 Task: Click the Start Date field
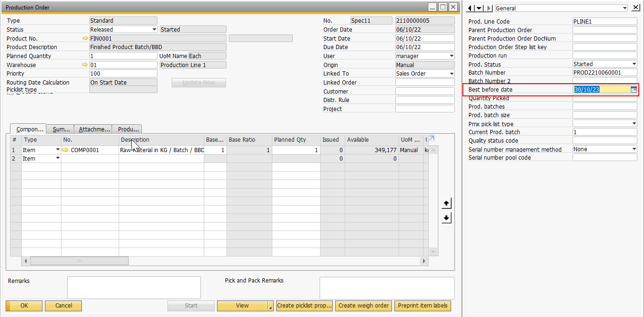click(x=425, y=38)
